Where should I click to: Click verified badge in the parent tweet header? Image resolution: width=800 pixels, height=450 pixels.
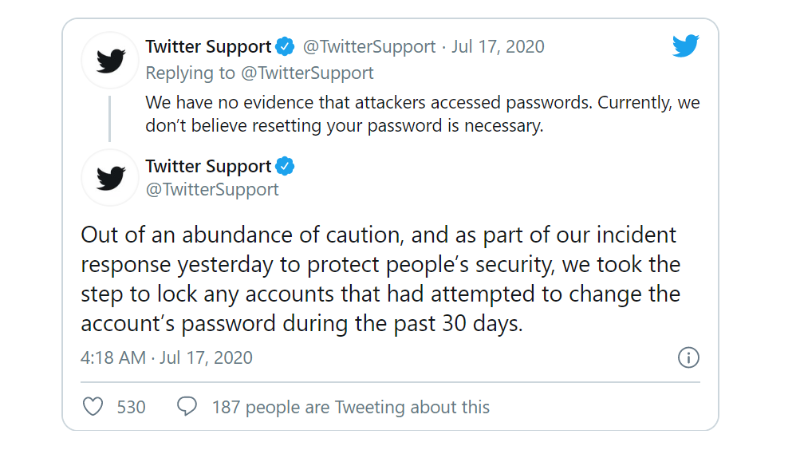pos(285,47)
